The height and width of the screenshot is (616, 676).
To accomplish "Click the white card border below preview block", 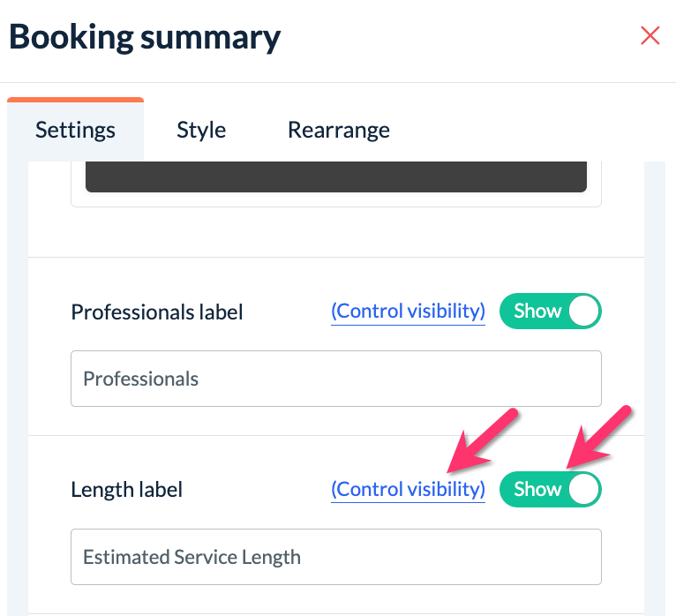I will [x=335, y=206].
